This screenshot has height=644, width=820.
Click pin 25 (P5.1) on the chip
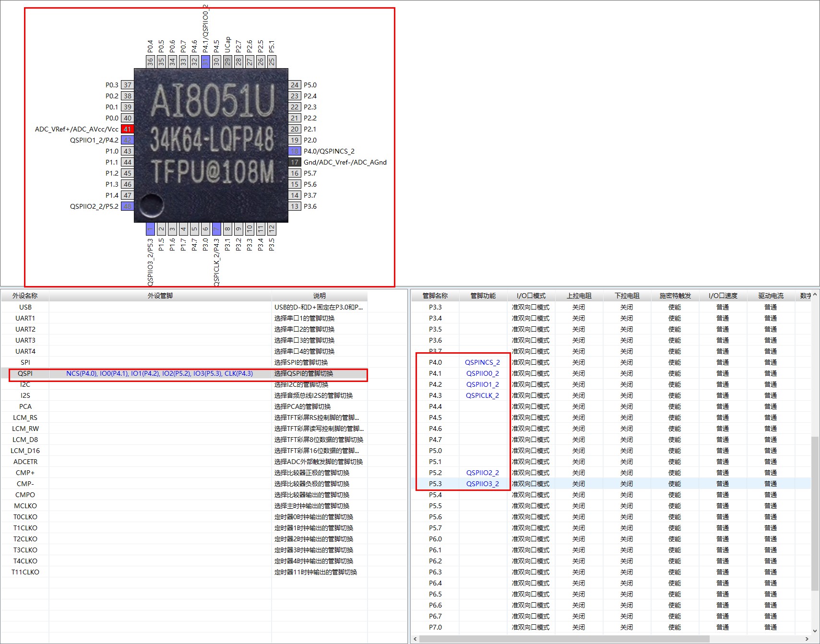[272, 61]
